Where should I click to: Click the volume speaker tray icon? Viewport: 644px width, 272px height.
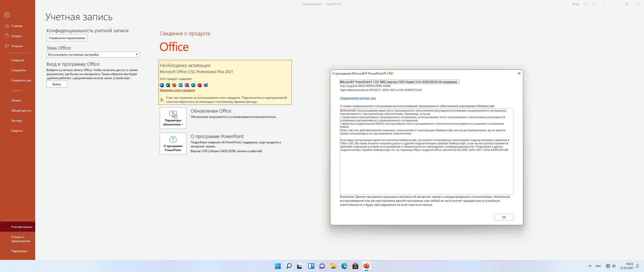(x=614, y=266)
